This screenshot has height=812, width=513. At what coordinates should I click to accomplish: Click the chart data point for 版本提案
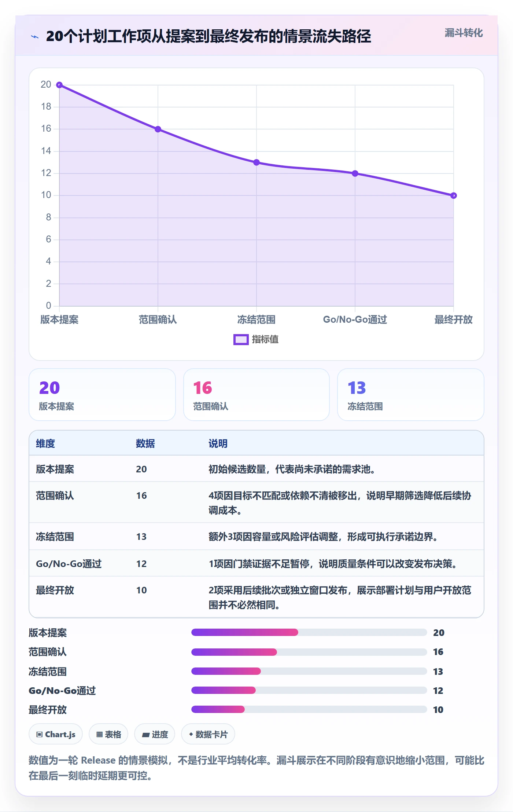[x=59, y=85]
